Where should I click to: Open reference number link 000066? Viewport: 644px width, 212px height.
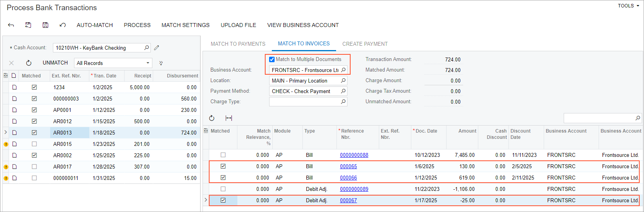pos(348,178)
